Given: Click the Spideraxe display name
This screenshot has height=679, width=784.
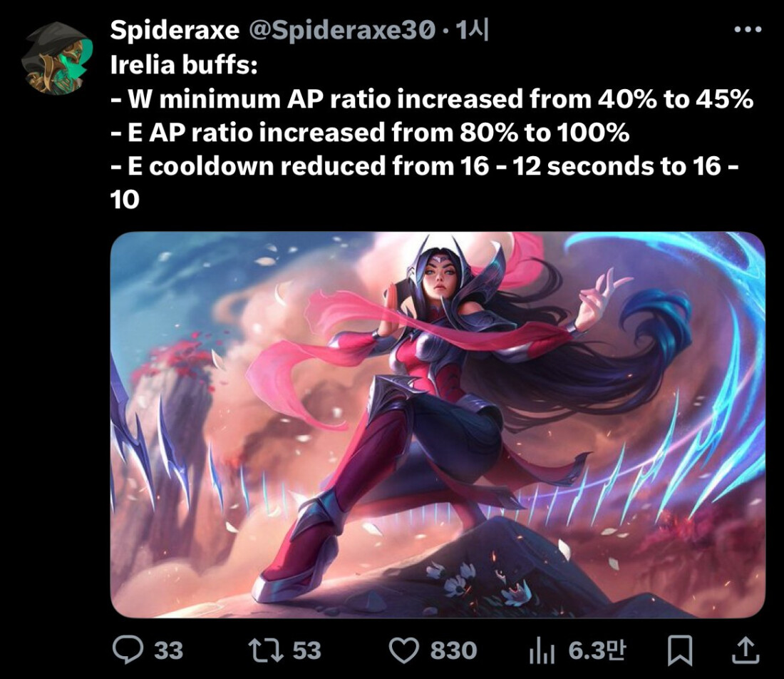Looking at the screenshot, I should [175, 30].
